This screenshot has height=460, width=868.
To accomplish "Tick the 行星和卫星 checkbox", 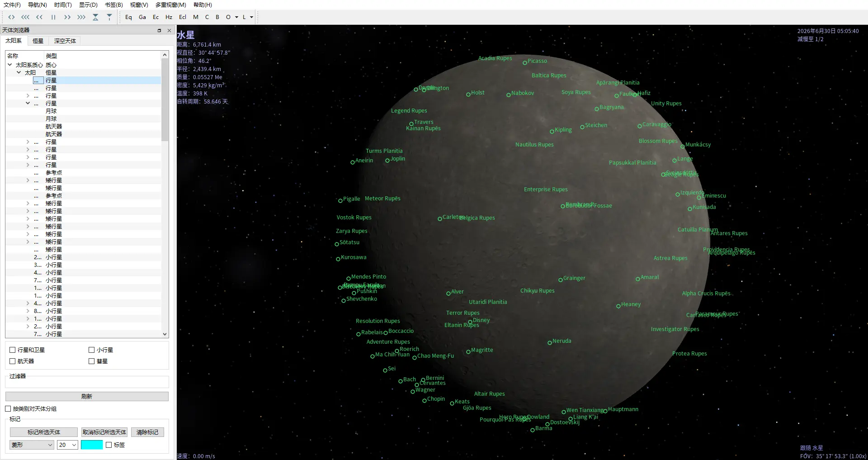I will point(13,350).
